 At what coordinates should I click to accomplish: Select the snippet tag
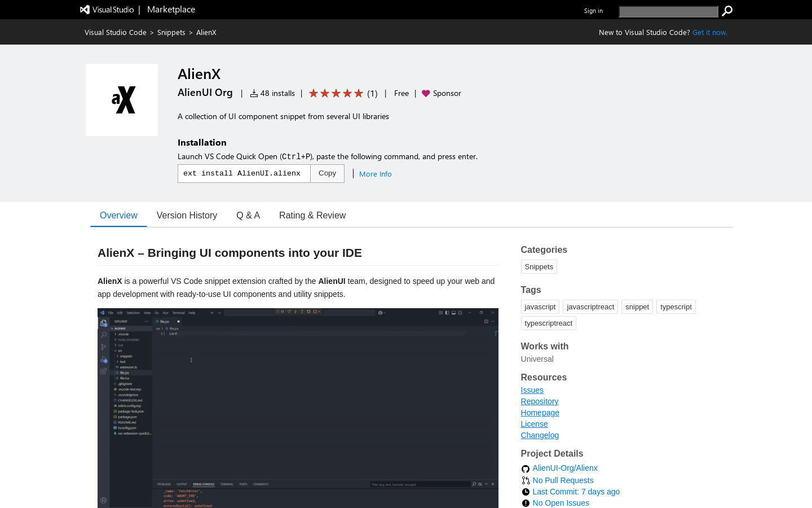(x=637, y=307)
